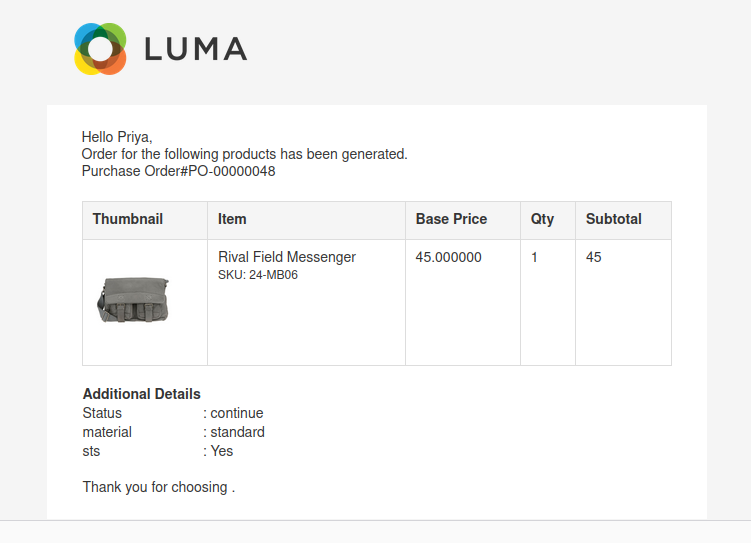Click the Base Price column header
Viewport: 751px width, 543px height.
click(x=451, y=219)
